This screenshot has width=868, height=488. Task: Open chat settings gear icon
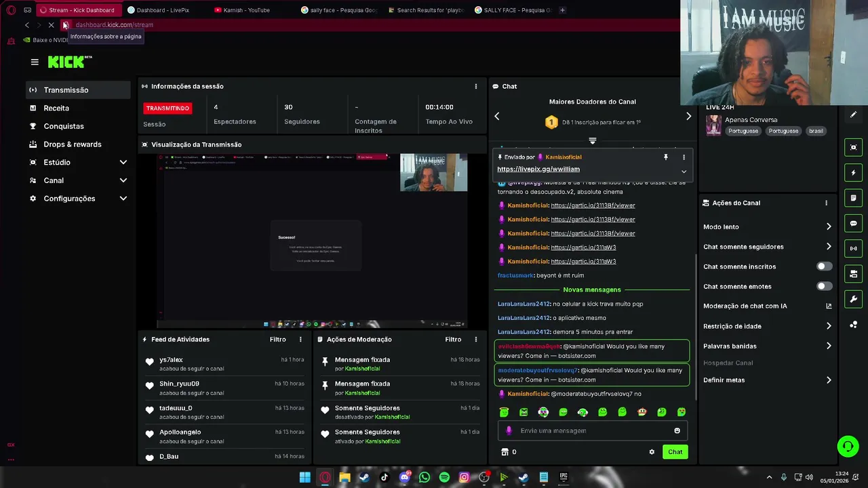(x=652, y=452)
